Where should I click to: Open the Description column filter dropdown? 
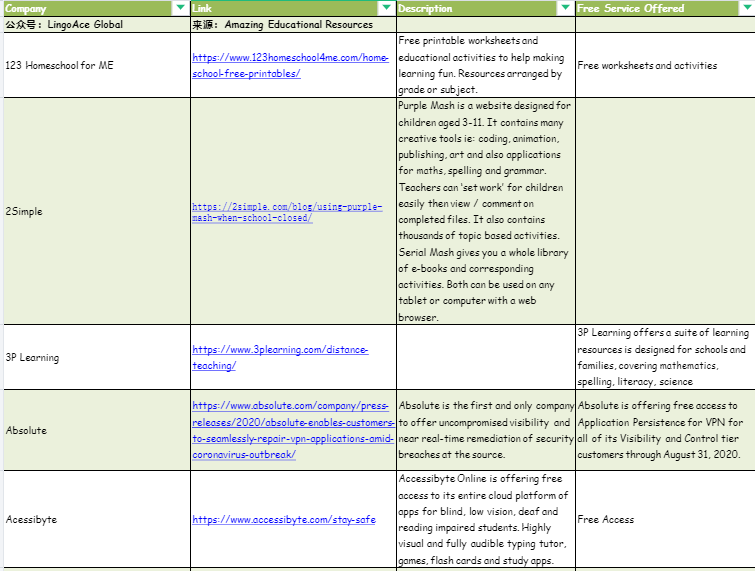coord(565,8)
